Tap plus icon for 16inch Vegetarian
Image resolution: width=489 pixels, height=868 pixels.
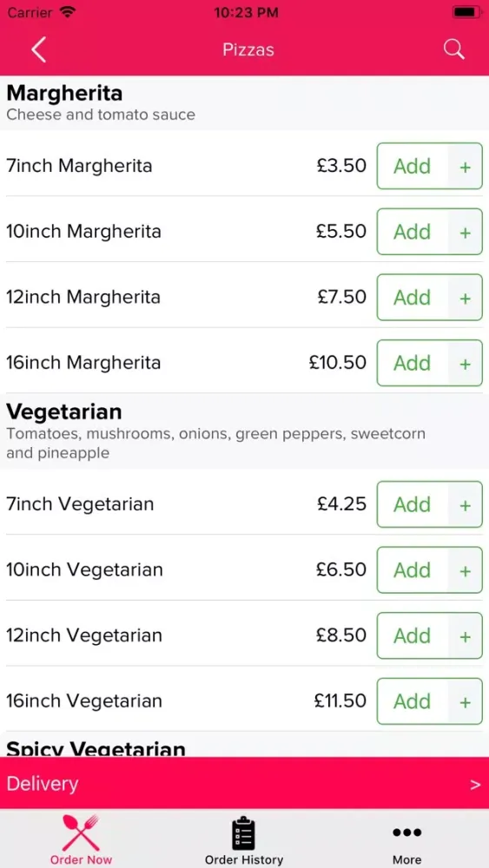(x=466, y=701)
